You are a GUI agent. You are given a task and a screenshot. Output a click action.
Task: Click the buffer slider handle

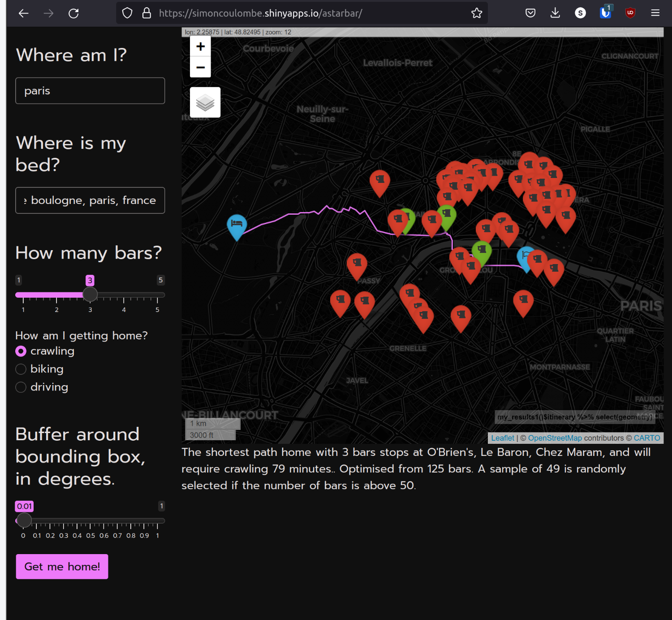pos(24,520)
